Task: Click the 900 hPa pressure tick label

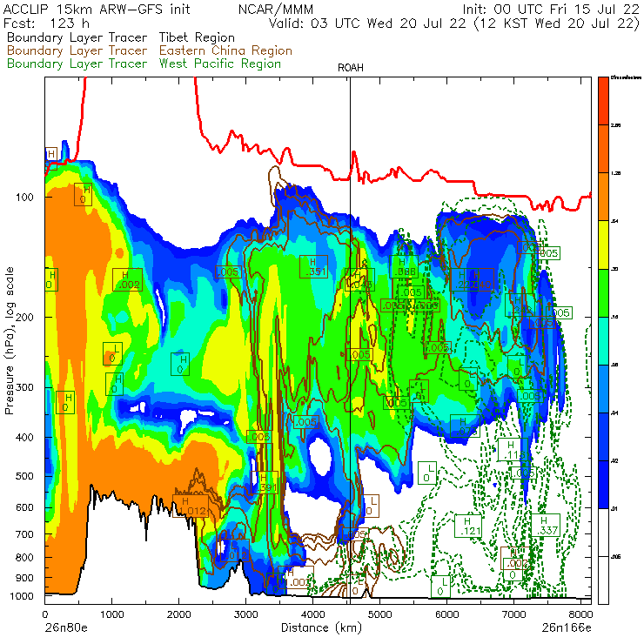Action: [x=24, y=578]
